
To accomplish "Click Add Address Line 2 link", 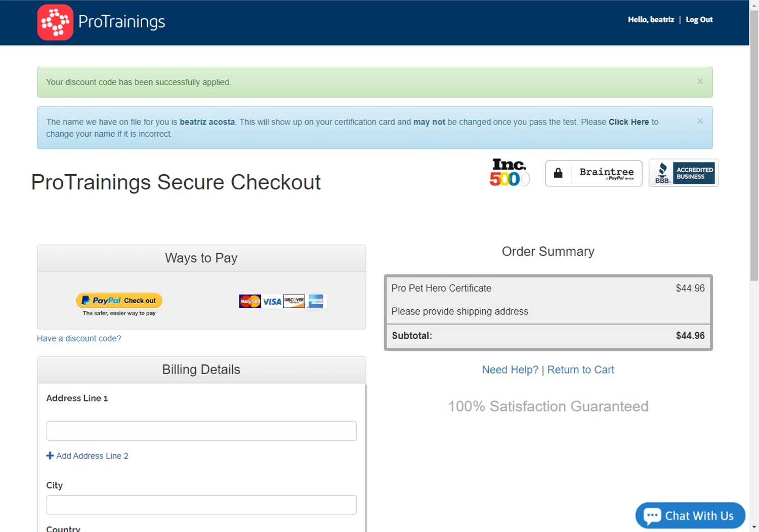I will point(92,456).
